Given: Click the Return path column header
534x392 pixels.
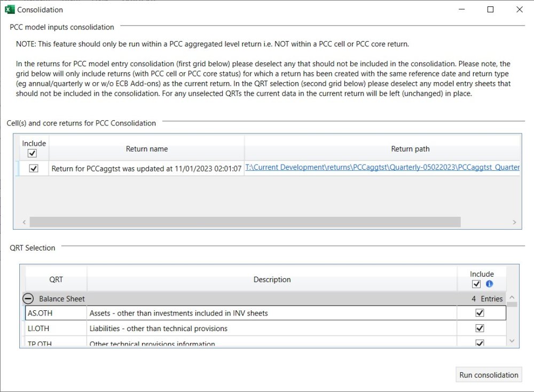Looking at the screenshot, I should 410,148.
